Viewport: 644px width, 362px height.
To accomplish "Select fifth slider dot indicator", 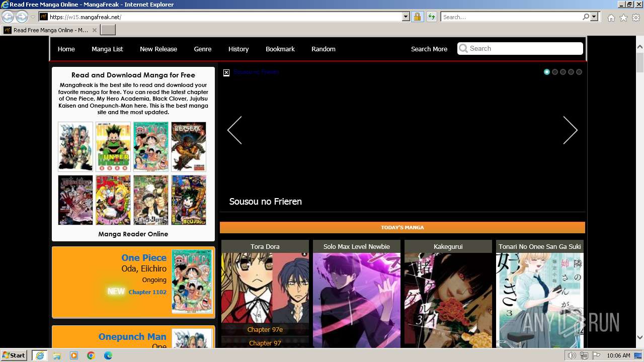I will pos(579,72).
